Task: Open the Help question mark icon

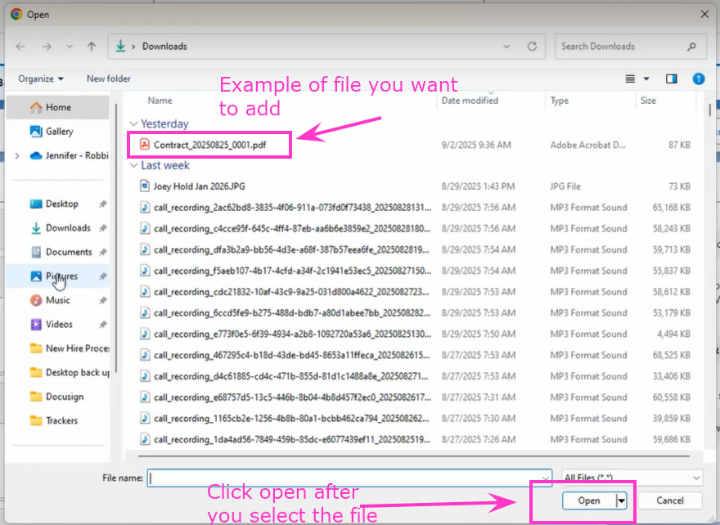Action: tap(698, 79)
